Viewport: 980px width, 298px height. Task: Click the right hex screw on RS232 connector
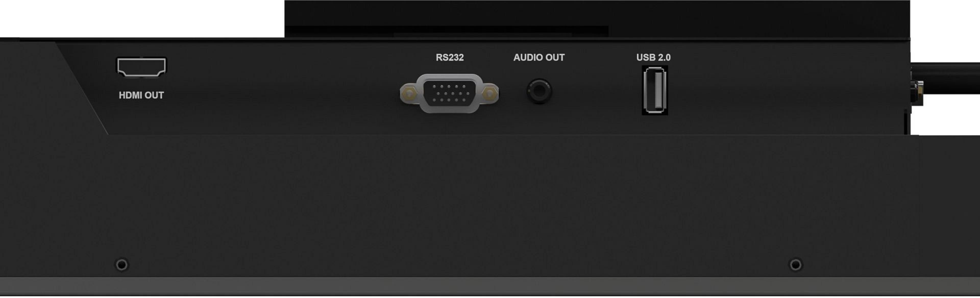[x=490, y=93]
